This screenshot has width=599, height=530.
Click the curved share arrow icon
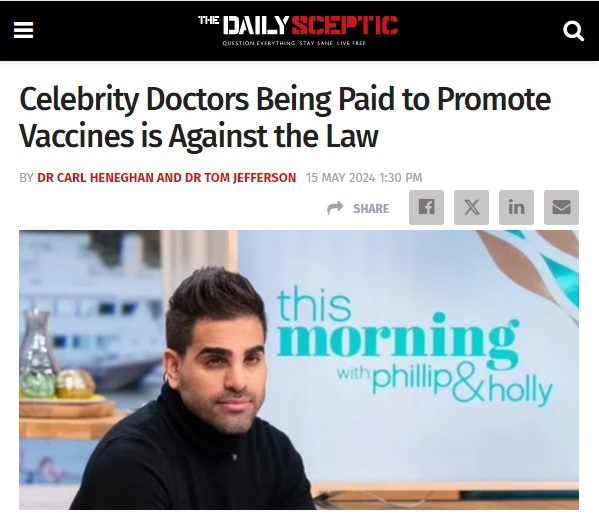[x=335, y=208]
